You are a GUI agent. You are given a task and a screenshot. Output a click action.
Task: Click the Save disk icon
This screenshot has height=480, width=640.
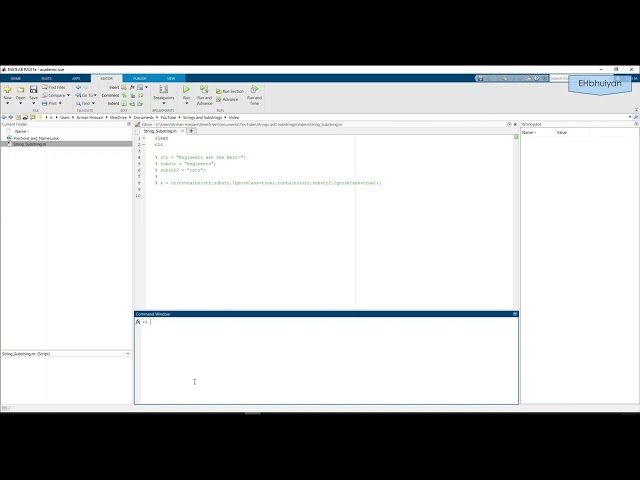[x=33, y=89]
